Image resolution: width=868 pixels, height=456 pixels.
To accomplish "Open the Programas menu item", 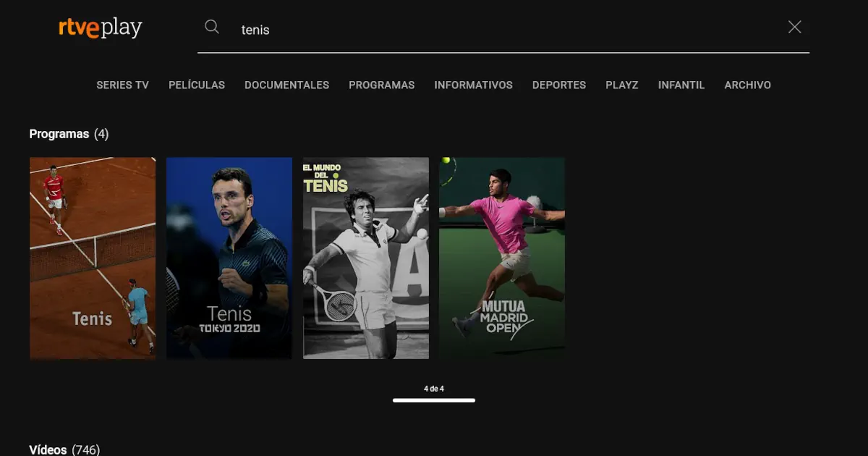I will pyautogui.click(x=381, y=85).
